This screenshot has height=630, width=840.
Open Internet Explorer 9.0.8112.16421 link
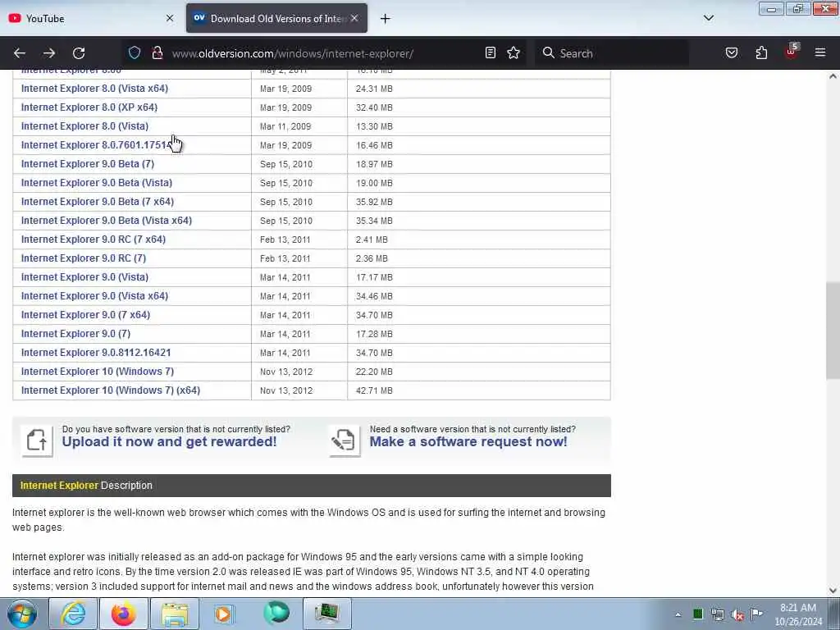(x=96, y=353)
